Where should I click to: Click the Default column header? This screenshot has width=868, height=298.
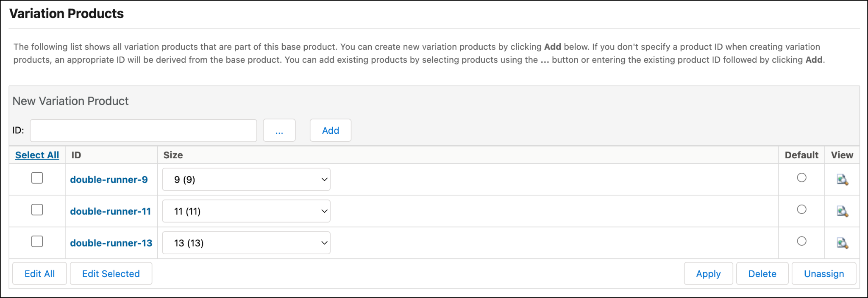(x=801, y=155)
